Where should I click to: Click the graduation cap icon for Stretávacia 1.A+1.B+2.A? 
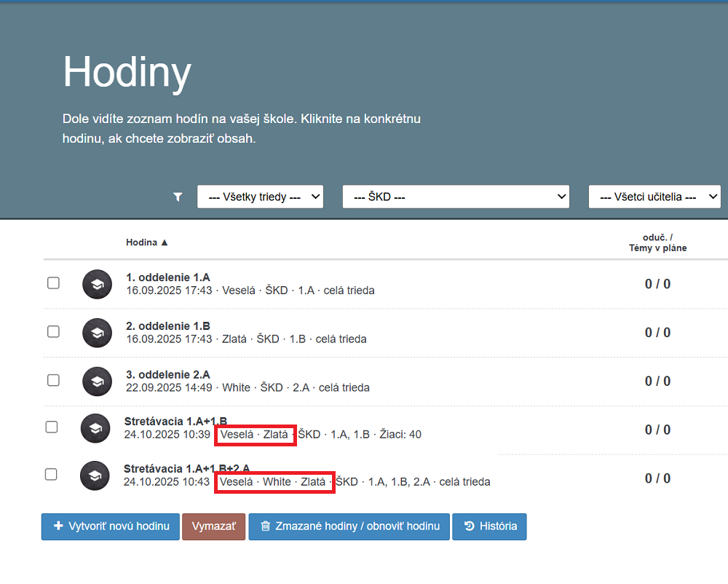(95, 476)
